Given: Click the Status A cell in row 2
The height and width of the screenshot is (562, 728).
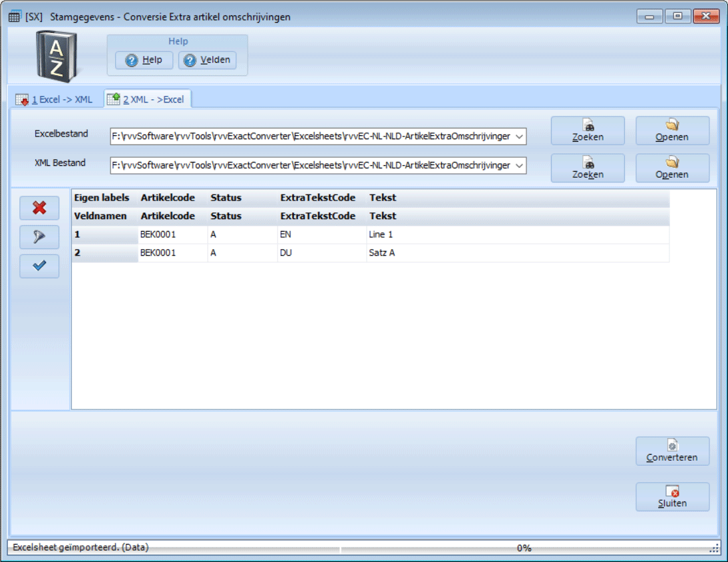Looking at the screenshot, I should click(x=242, y=253).
